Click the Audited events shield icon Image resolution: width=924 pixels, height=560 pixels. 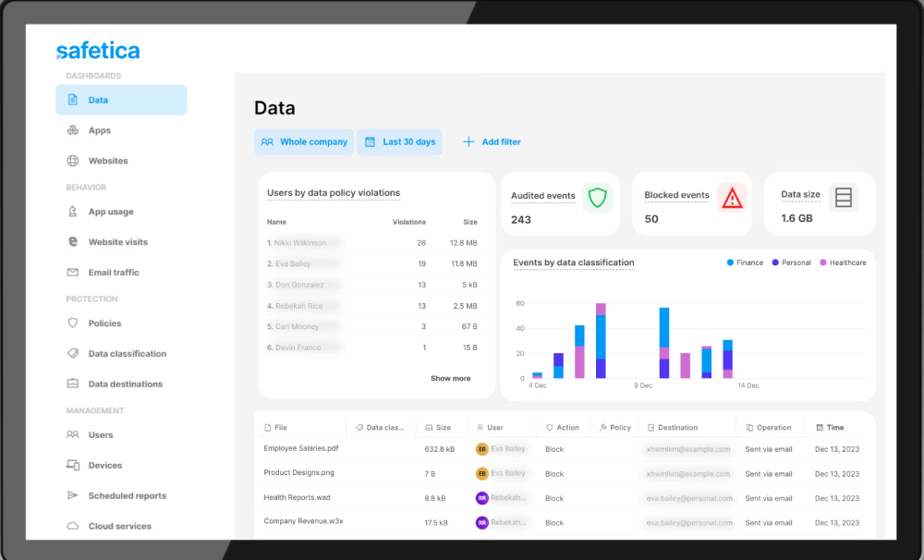coord(598,198)
